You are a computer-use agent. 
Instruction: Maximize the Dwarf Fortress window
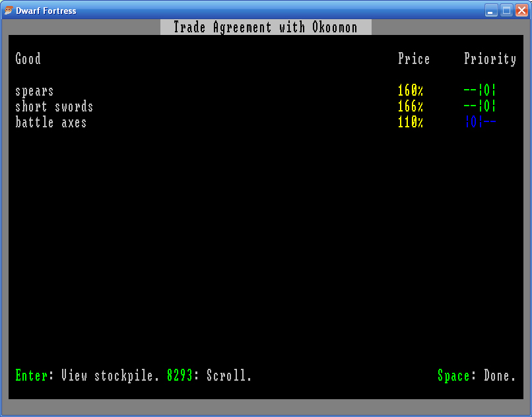coord(506,11)
